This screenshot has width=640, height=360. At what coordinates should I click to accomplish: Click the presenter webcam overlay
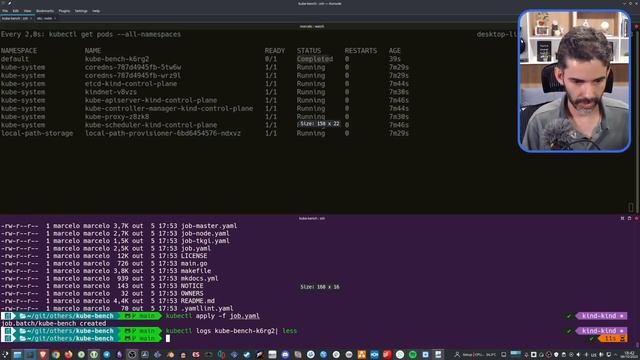[x=574, y=81]
